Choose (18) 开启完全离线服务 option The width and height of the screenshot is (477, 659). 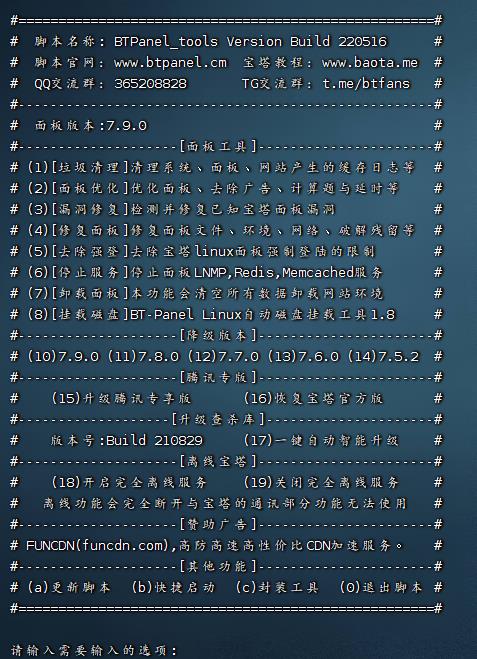(129, 482)
